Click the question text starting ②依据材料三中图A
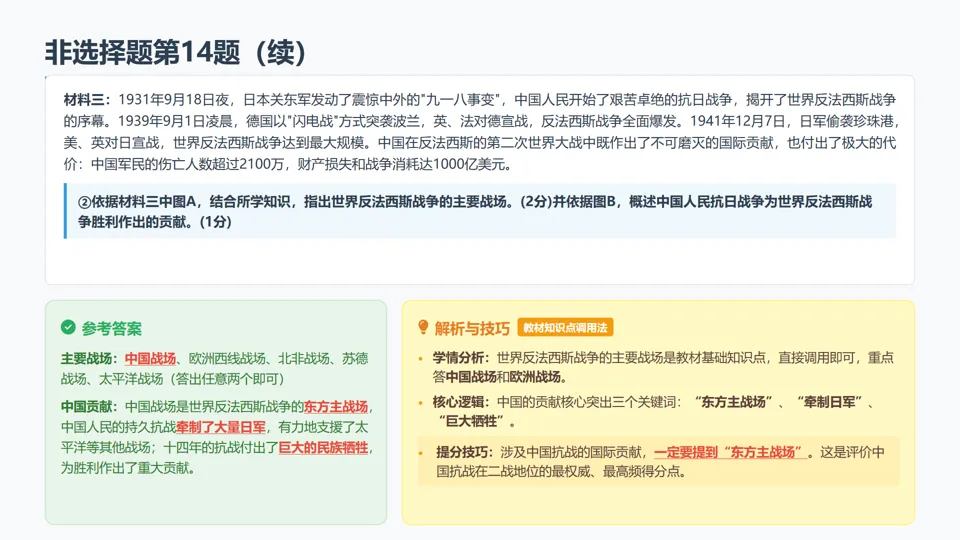 coord(475,211)
